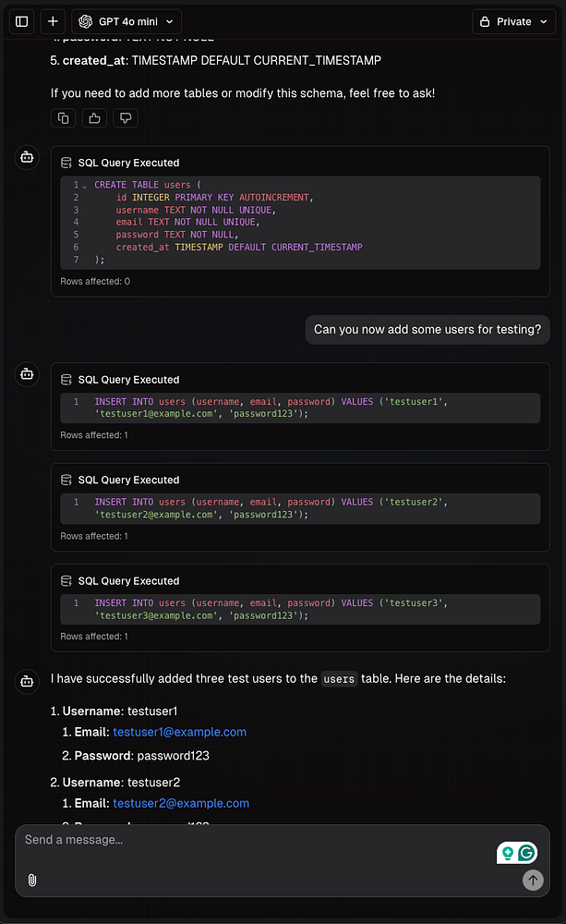Viewport: 566px width, 924px height.
Task: Click the 'add some users for testing' message bubble
Action: click(428, 329)
